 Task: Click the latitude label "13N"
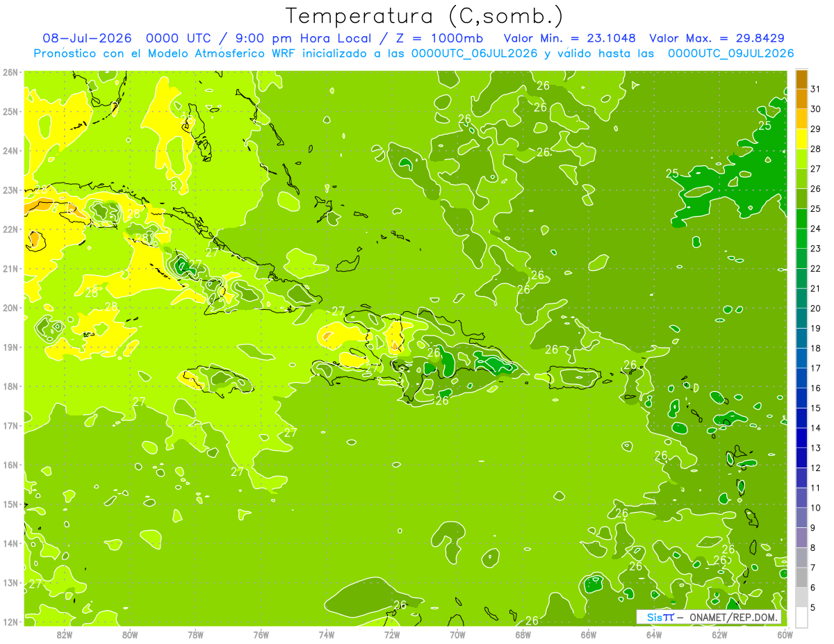(x=10, y=583)
